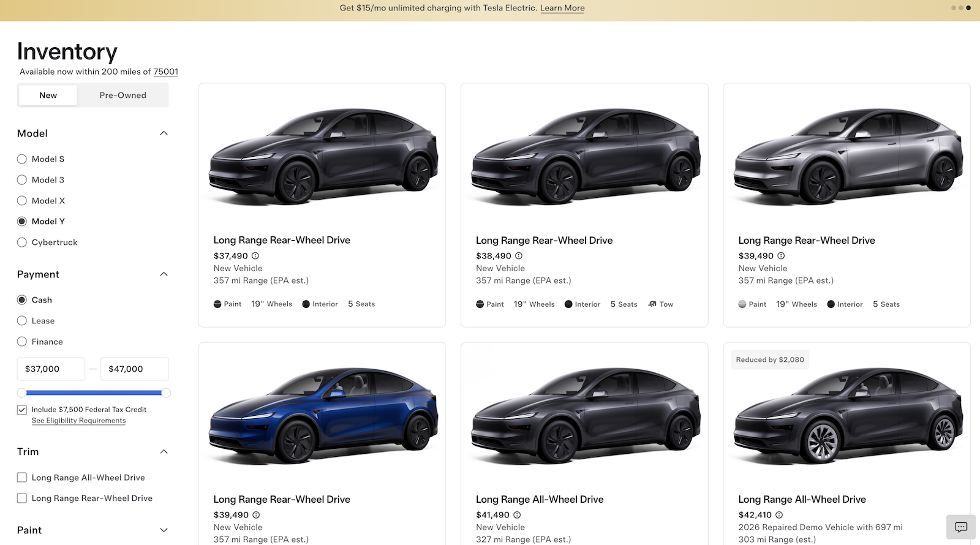This screenshot has width=980, height=545.
Task: Click the Reduced by $2,080 badge
Action: 770,359
